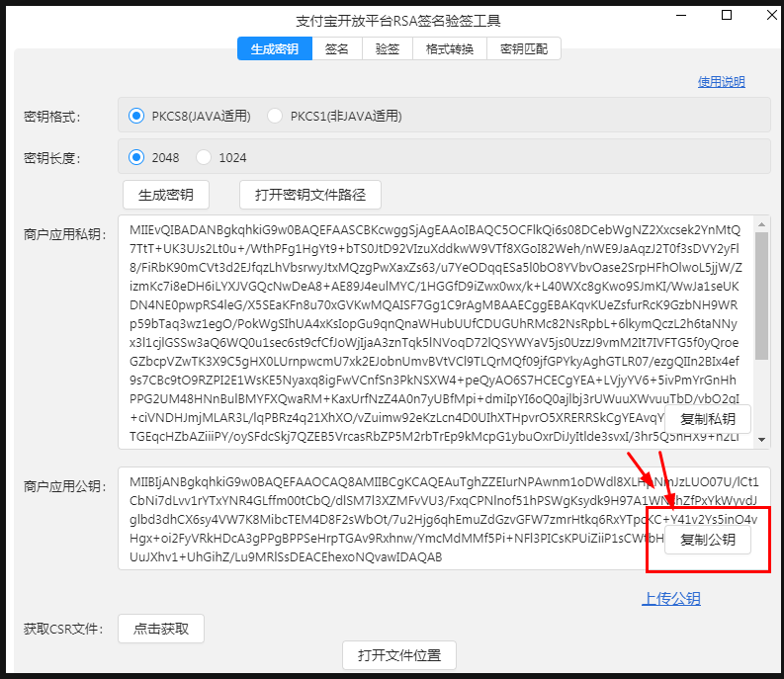Click the 密钥长度: label

(x=52, y=158)
